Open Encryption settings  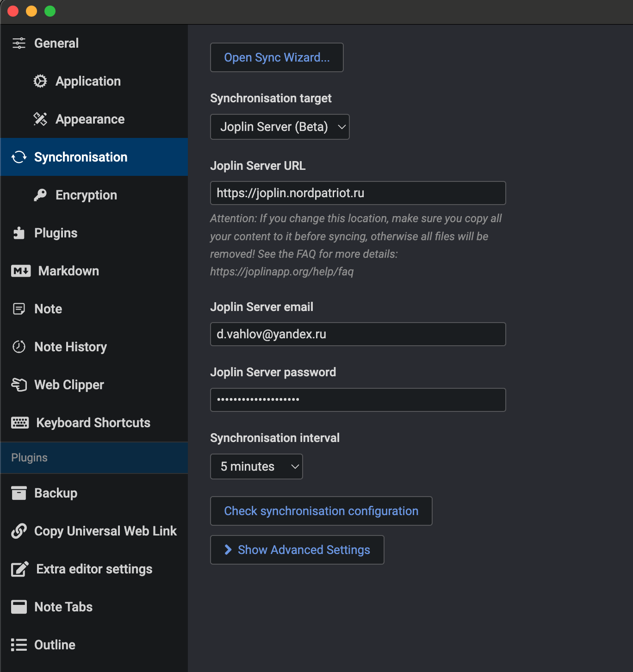coord(94,195)
